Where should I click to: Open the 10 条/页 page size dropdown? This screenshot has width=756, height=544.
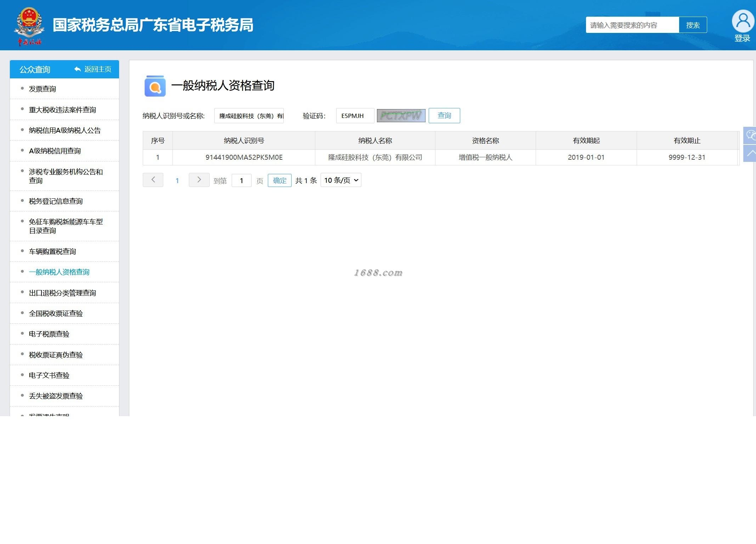point(341,180)
